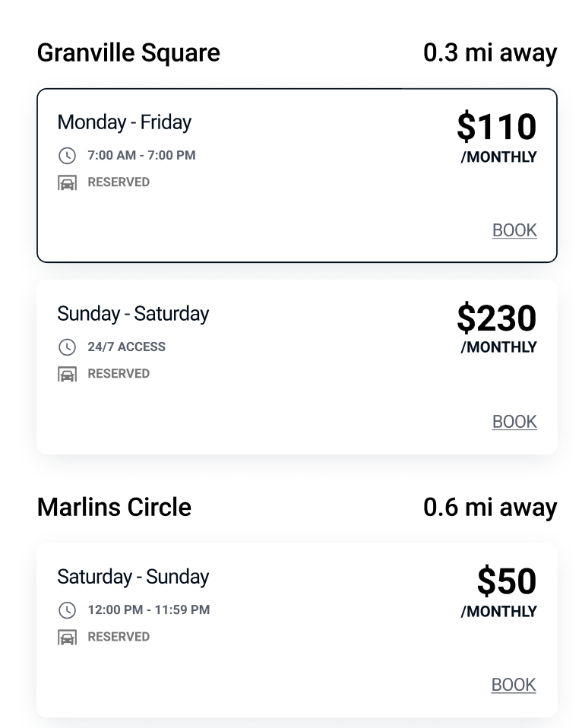Book the $50 Saturday - Sunday plan

514,685
